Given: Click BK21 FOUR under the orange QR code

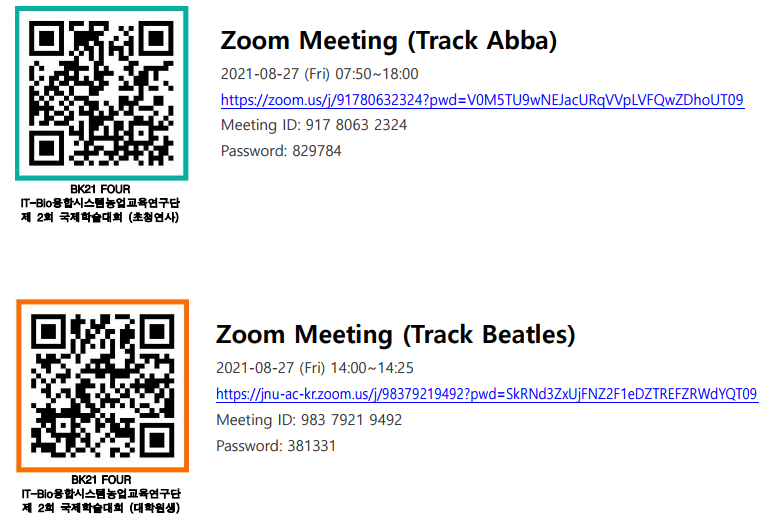Looking at the screenshot, I should [100, 481].
